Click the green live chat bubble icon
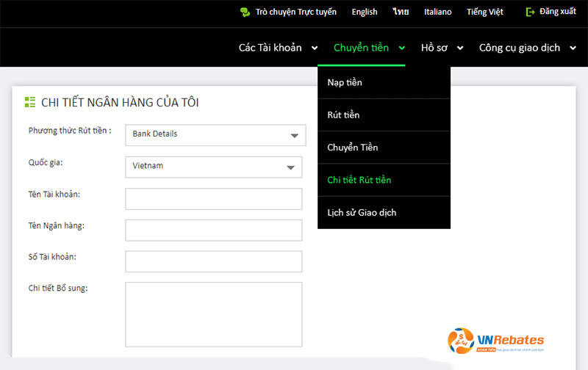Screen dimensions: 588x370 pos(245,12)
